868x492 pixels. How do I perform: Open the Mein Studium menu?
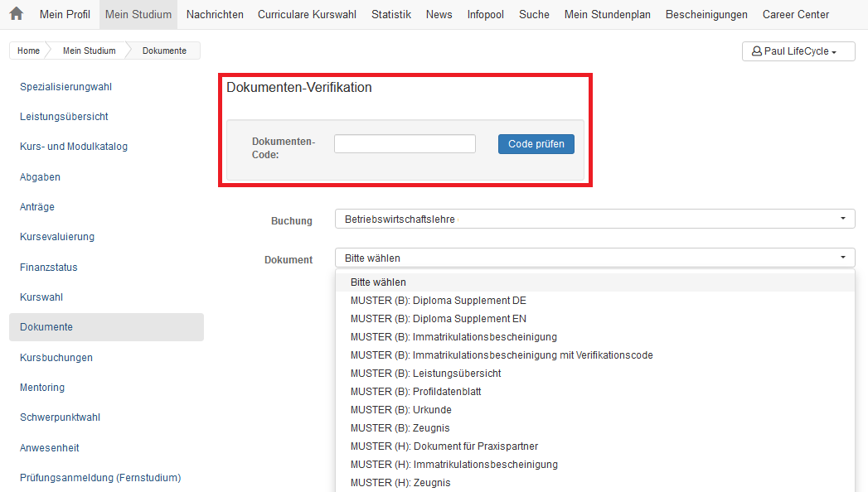tap(138, 14)
